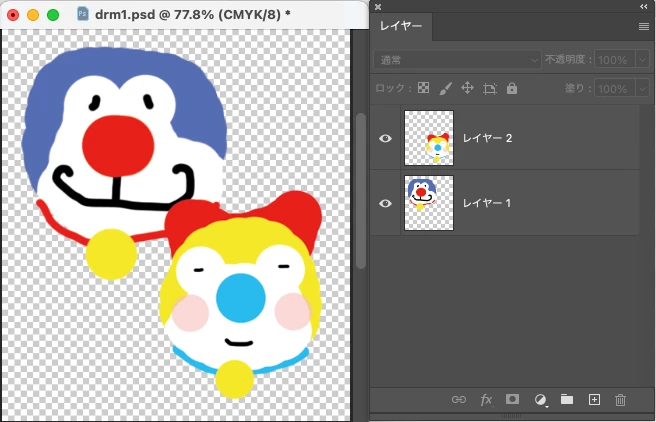Close the Layers panel with X
This screenshot has width=656, height=422.
378,7
